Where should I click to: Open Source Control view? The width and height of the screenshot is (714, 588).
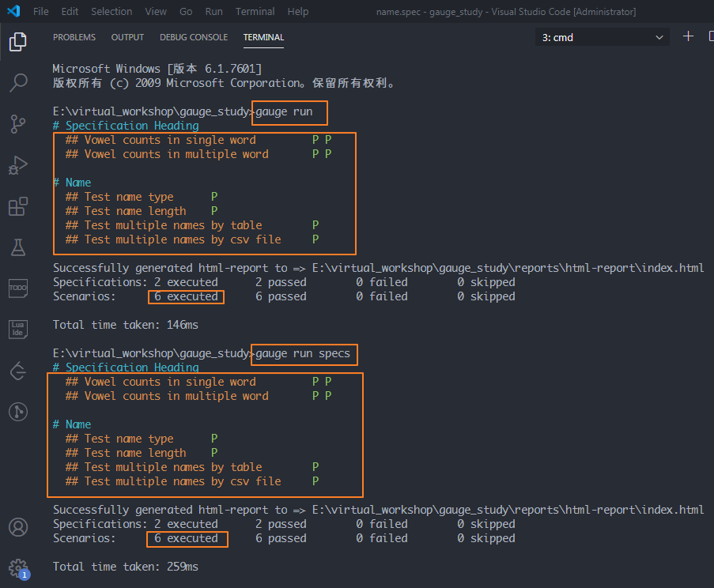coord(17,124)
